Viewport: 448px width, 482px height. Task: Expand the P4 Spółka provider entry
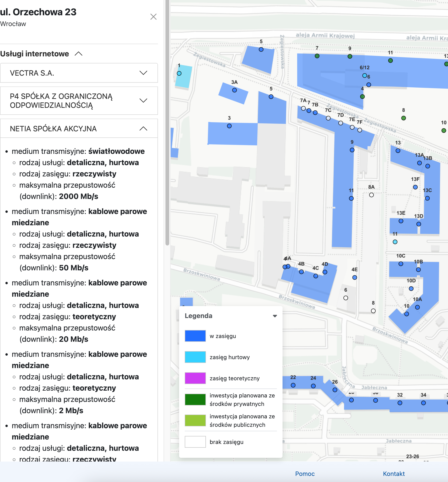[143, 101]
